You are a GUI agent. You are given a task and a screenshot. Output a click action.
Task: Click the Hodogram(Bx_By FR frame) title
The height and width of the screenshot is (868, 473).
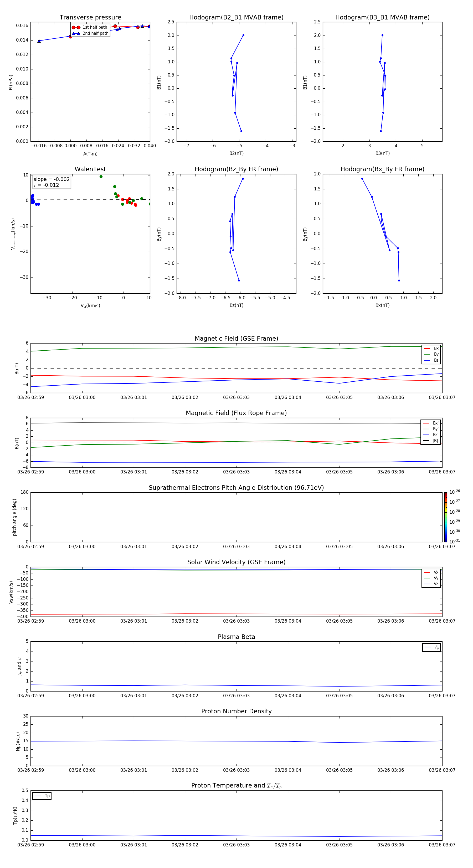coord(382,169)
